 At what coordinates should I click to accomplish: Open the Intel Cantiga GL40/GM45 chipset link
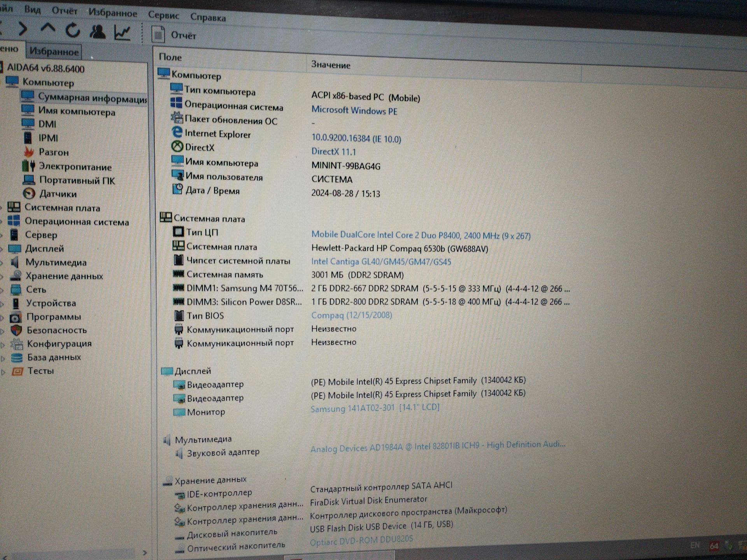(381, 261)
